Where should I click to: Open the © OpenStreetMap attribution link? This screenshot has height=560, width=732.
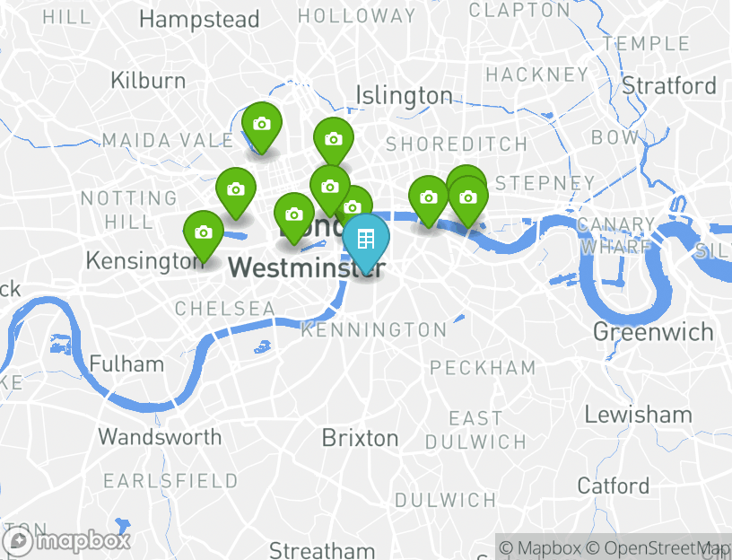point(658,547)
